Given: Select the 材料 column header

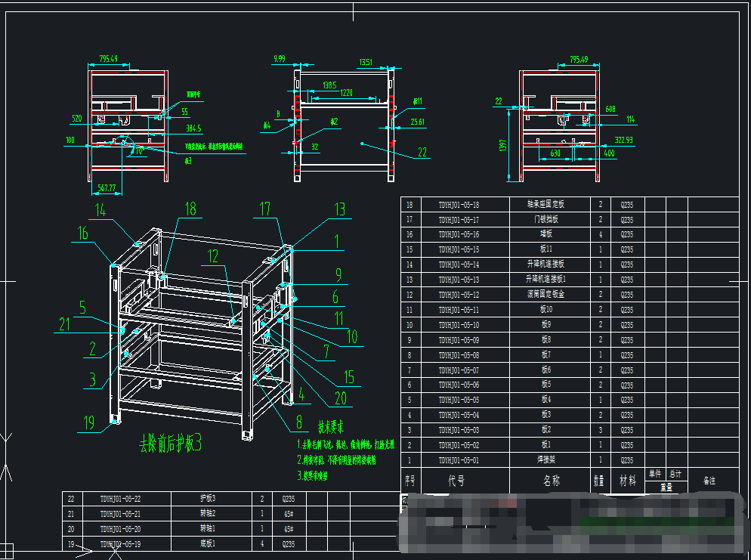Looking at the screenshot, I should pyautogui.click(x=627, y=481).
